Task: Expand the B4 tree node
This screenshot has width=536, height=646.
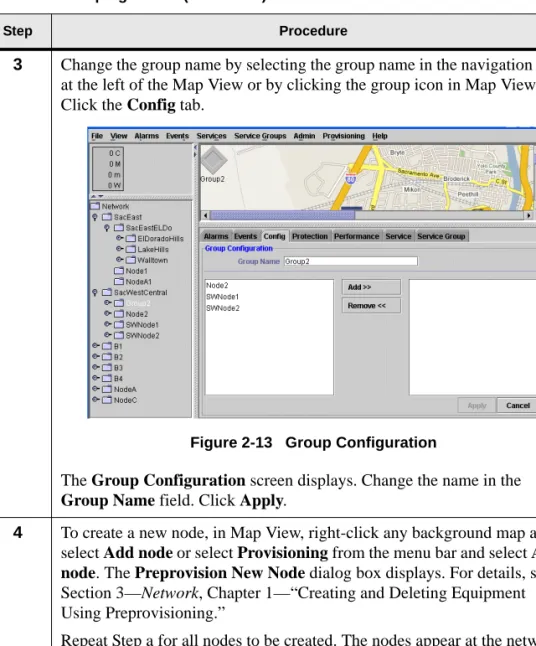Action: tap(96, 378)
